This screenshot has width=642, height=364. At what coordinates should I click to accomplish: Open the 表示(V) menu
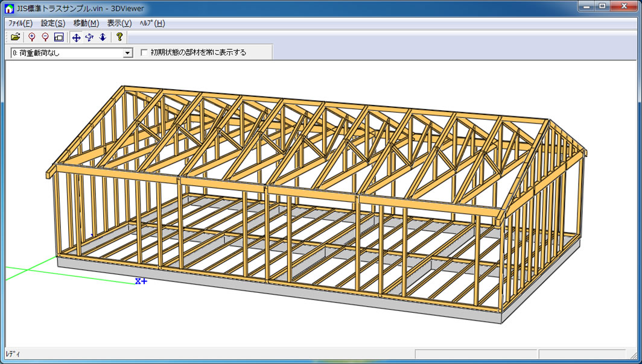[119, 23]
